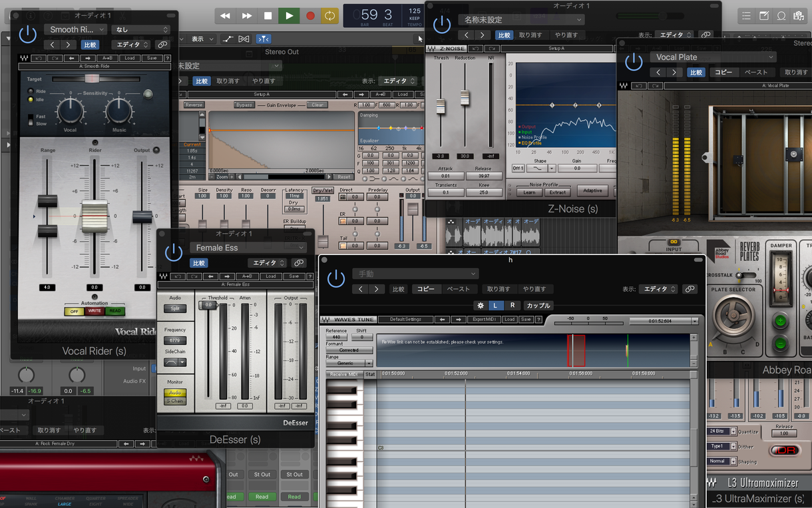
Task: Click the Learn button in Z-Noise
Action: [x=529, y=192]
